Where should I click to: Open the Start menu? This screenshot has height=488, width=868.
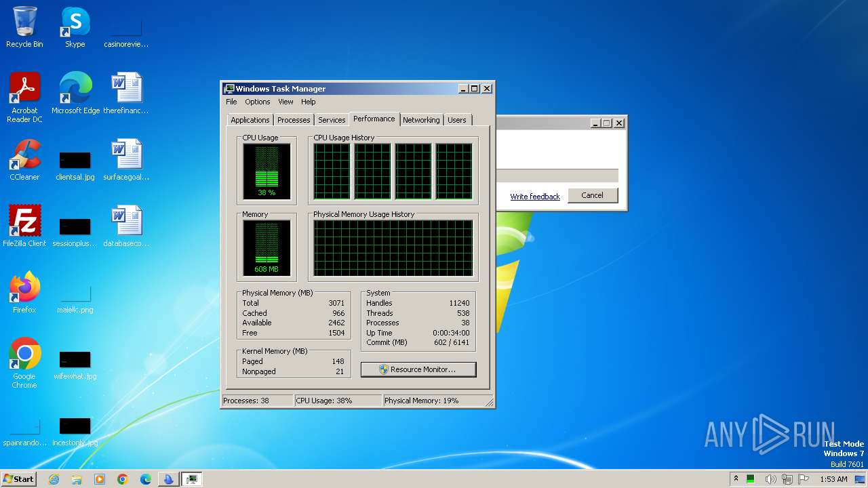18,479
